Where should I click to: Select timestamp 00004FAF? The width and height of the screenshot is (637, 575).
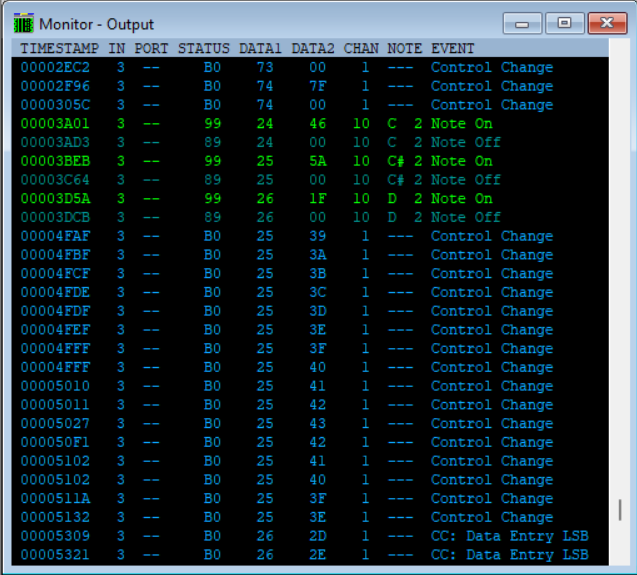click(x=55, y=236)
